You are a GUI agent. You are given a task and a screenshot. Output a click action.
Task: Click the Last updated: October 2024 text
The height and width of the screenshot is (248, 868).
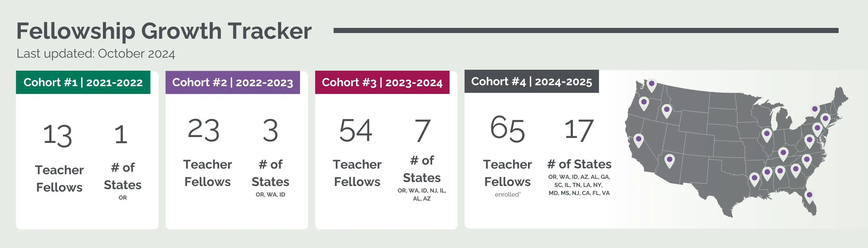pos(96,54)
